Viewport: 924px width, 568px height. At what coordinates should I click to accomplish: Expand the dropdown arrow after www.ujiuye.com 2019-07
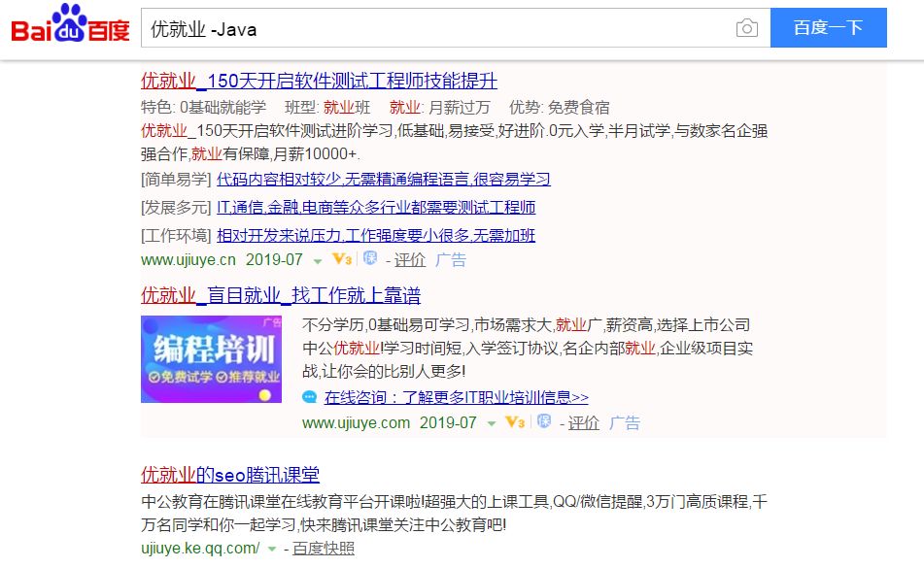click(491, 423)
